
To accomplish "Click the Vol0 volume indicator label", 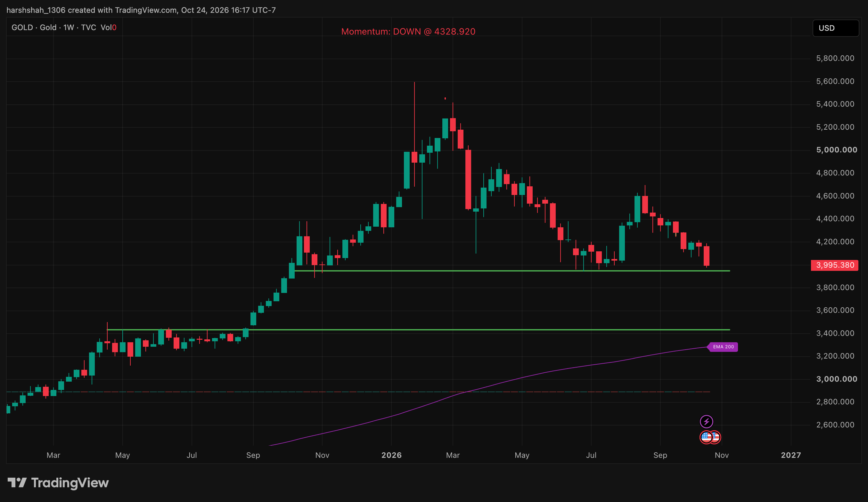I will pos(109,28).
